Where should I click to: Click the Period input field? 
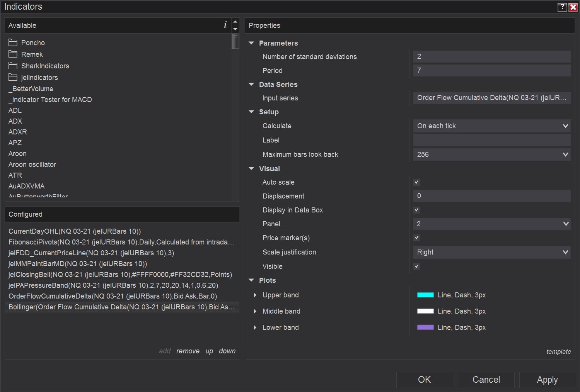coord(492,70)
